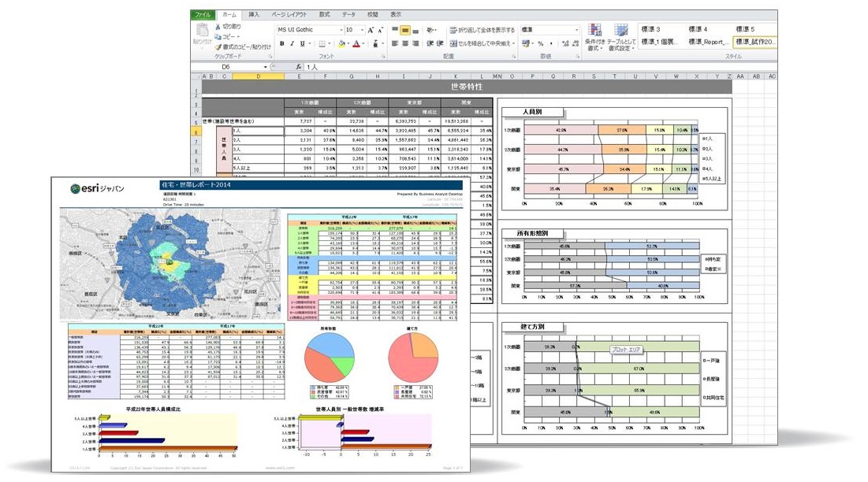Open the Clipboard group dialog launcher
Screen dimensions: 868x482
click(x=270, y=57)
